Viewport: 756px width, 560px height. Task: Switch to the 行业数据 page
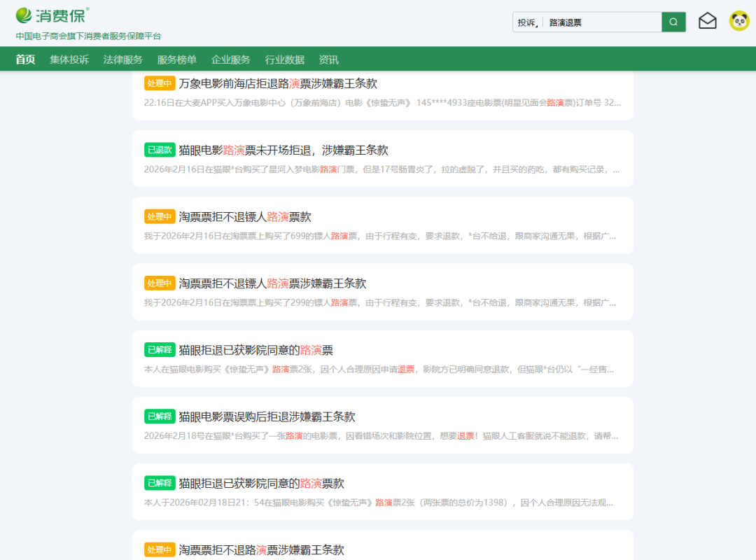[285, 59]
